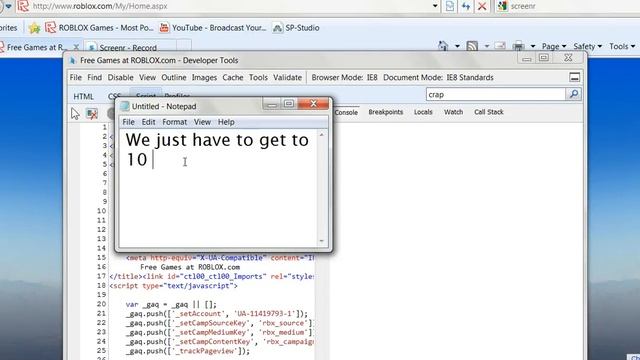Click the IE red stop-loading X
The image size is (640, 360).
pyautogui.click(x=482, y=6)
